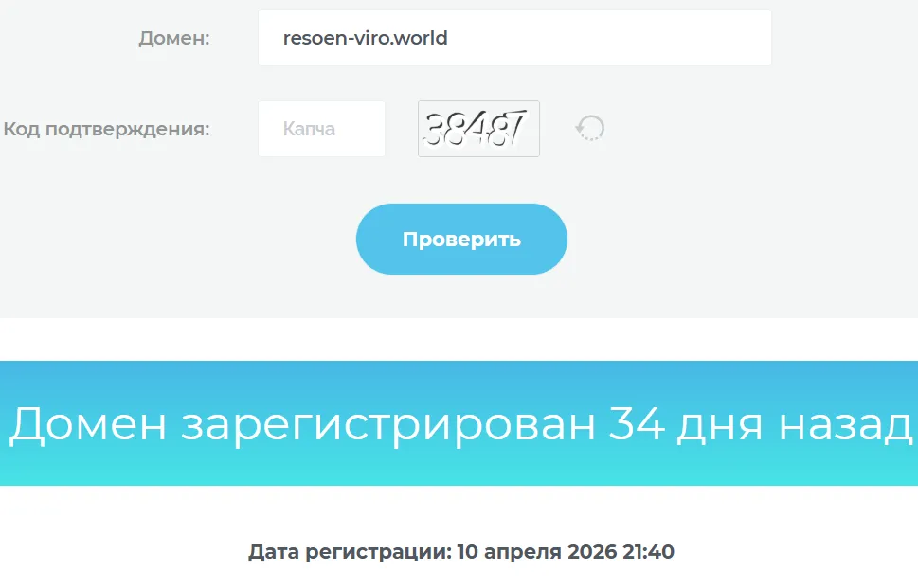
Task: Click the Код подтверждения: label
Action: (106, 129)
